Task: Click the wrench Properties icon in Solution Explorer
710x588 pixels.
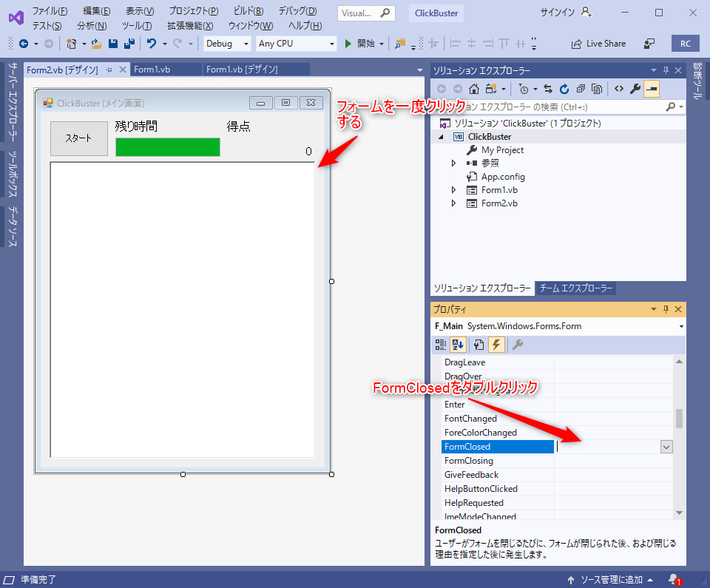Action: tap(635, 89)
